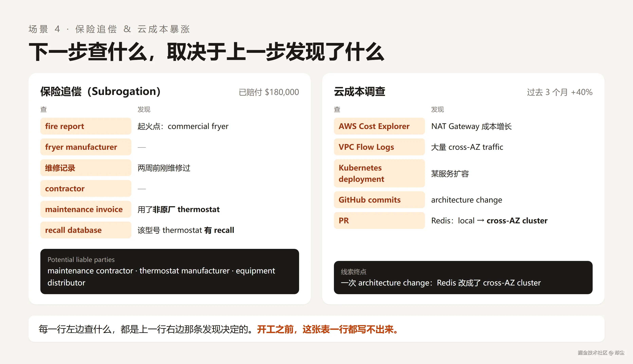Click the 'maintenance invoice' label

coord(85,209)
